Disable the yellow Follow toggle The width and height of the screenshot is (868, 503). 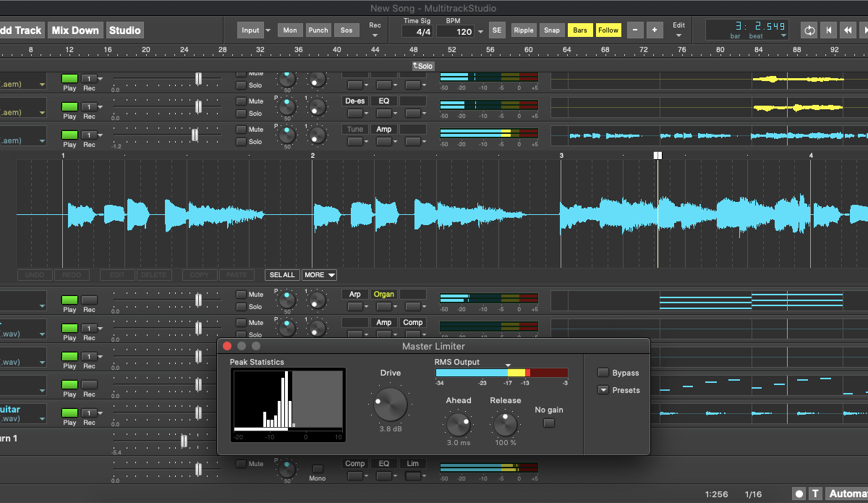point(608,30)
